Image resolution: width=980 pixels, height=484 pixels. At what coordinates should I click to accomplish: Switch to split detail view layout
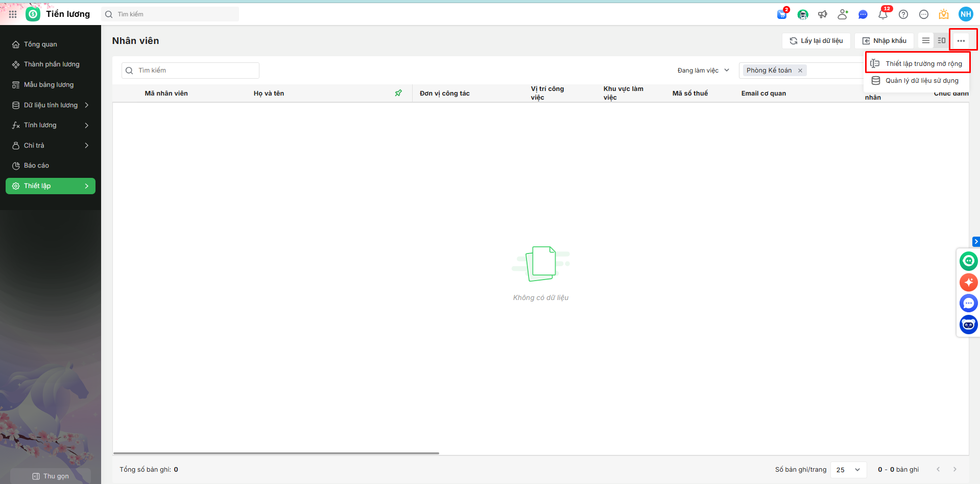[x=942, y=40]
